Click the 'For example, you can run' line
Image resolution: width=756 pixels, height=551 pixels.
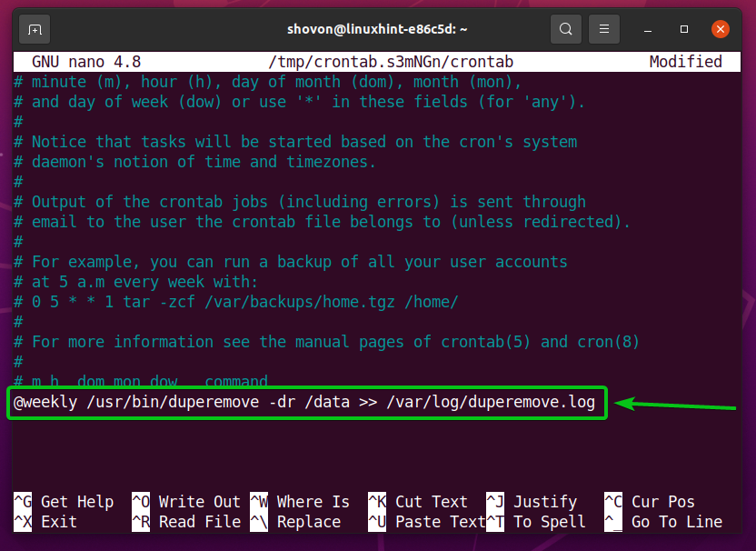pyautogui.click(x=290, y=262)
